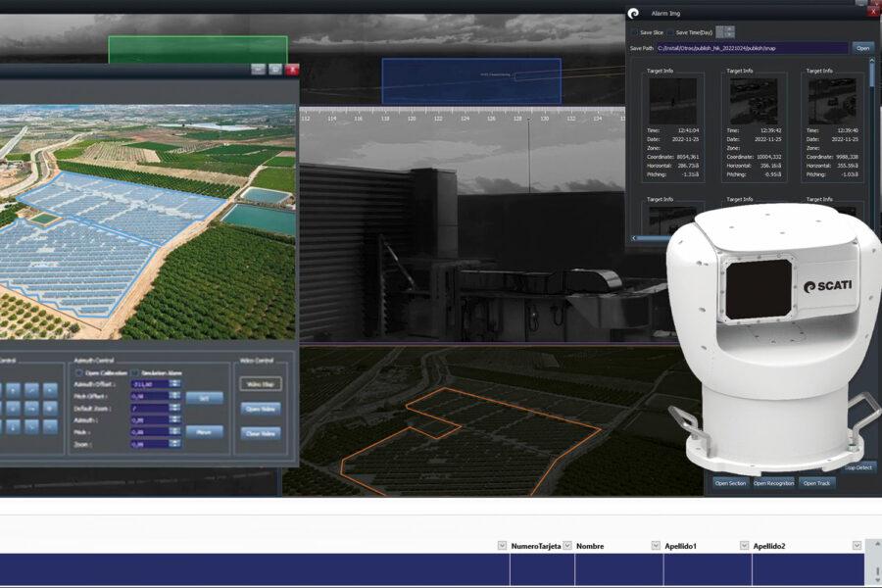Viewport: 882px width, 588px height.
Task: Open the filter dropdown between NumeroTarjeta and Nombre
Action: click(567, 545)
